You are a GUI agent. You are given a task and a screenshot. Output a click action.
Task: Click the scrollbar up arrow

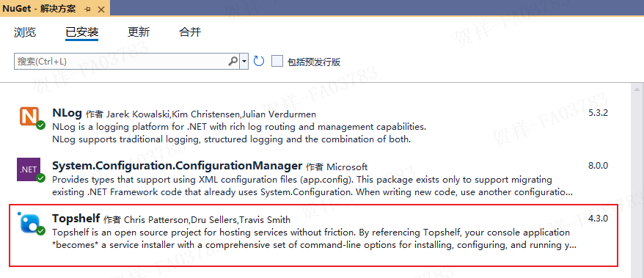pos(637,89)
